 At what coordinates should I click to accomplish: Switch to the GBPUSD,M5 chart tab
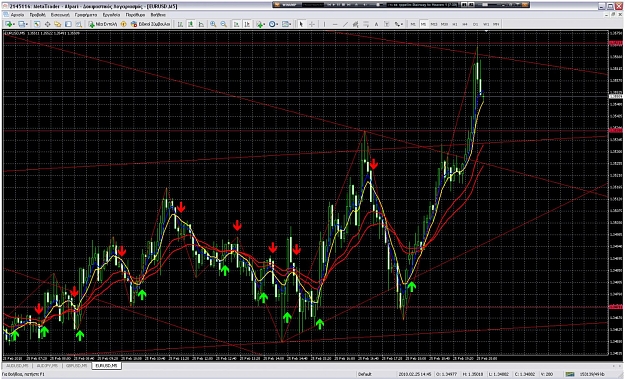coord(77,365)
